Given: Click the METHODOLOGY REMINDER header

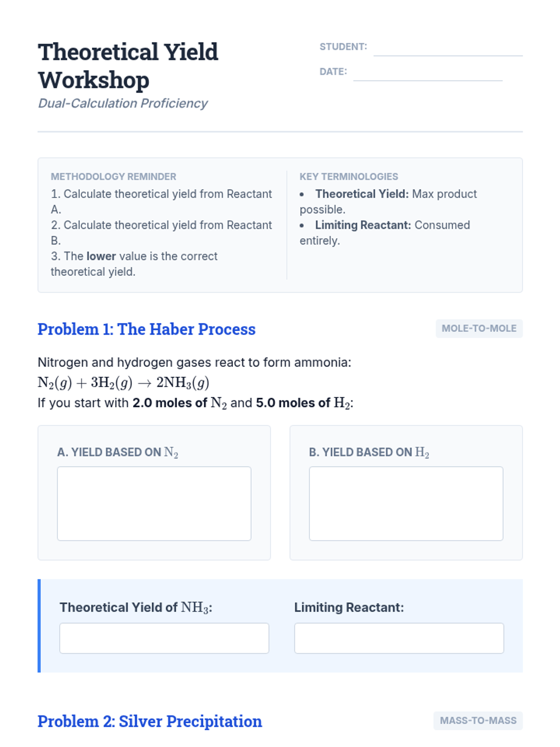Looking at the screenshot, I should pyautogui.click(x=113, y=176).
